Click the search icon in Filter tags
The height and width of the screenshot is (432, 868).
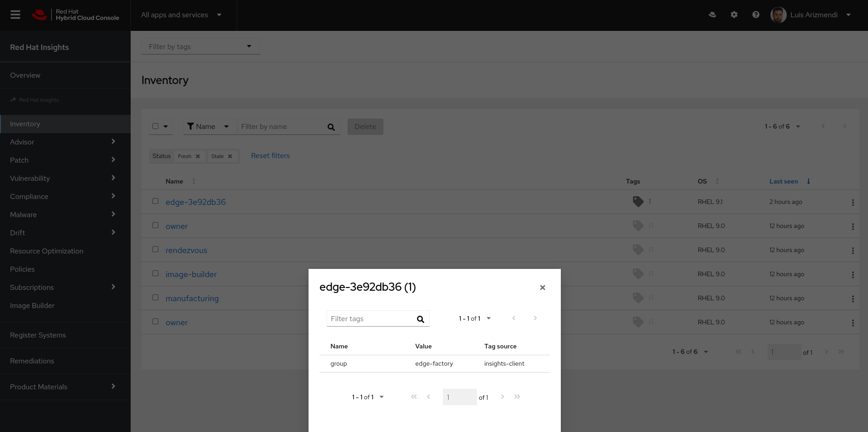[421, 319]
